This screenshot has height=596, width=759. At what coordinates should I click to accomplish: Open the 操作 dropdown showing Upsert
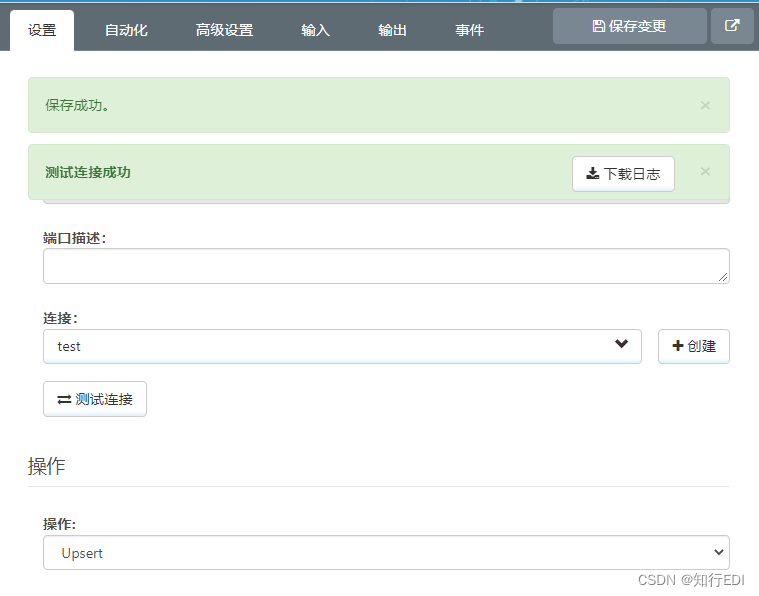click(386, 552)
